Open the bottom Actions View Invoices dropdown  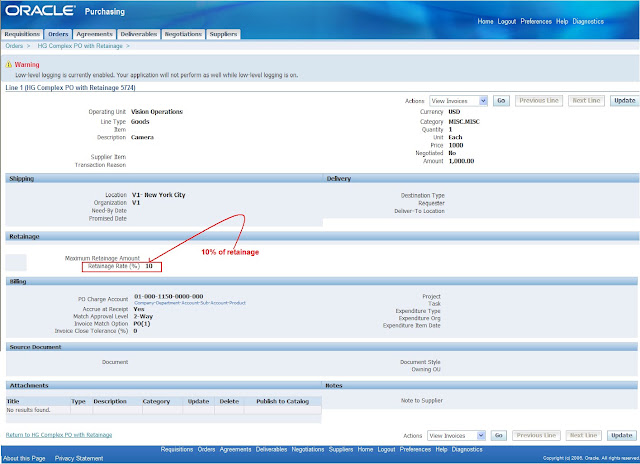[x=456, y=435]
